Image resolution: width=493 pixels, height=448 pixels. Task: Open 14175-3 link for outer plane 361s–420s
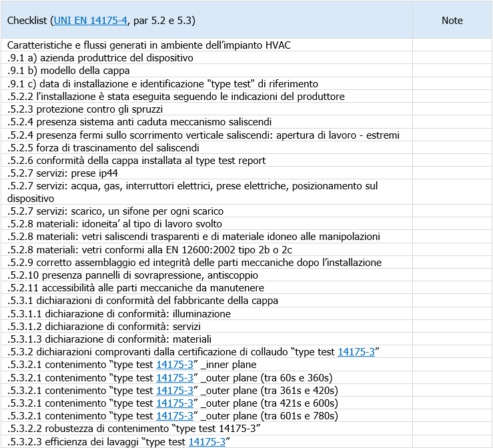(x=175, y=390)
